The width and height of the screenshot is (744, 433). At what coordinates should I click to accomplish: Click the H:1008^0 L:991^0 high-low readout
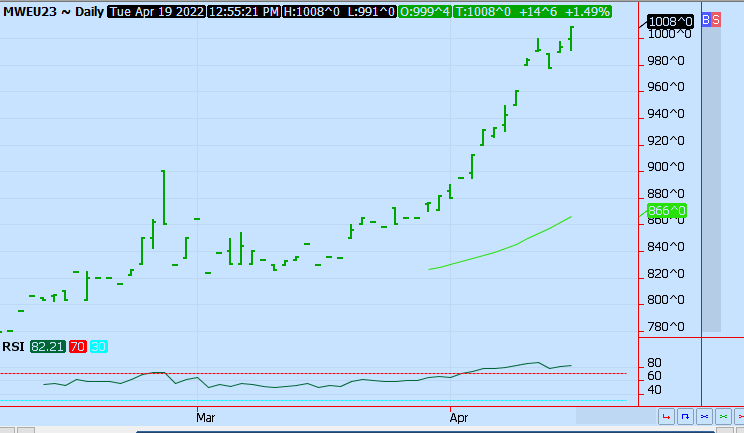(x=339, y=12)
